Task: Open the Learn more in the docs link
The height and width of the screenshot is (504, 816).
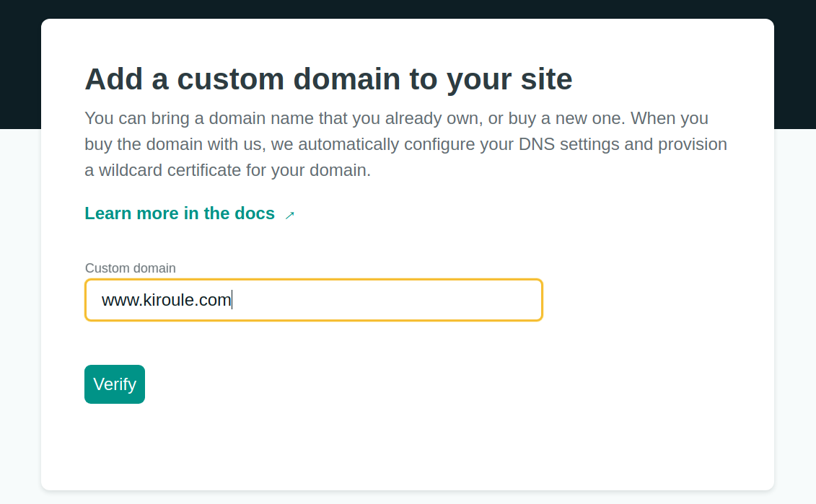Action: click(x=190, y=213)
